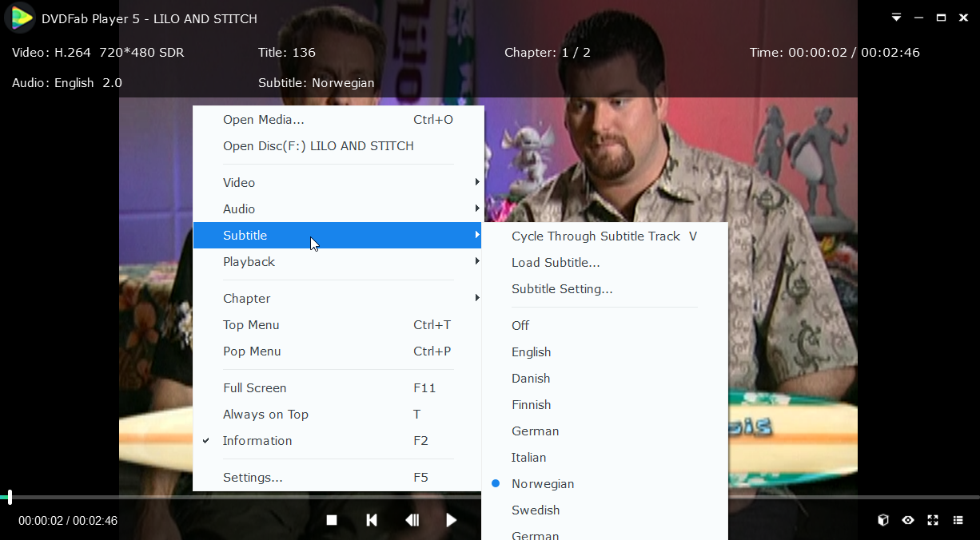Image resolution: width=980 pixels, height=540 pixels.
Task: Click Load Subtitle... entry
Action: [605, 262]
